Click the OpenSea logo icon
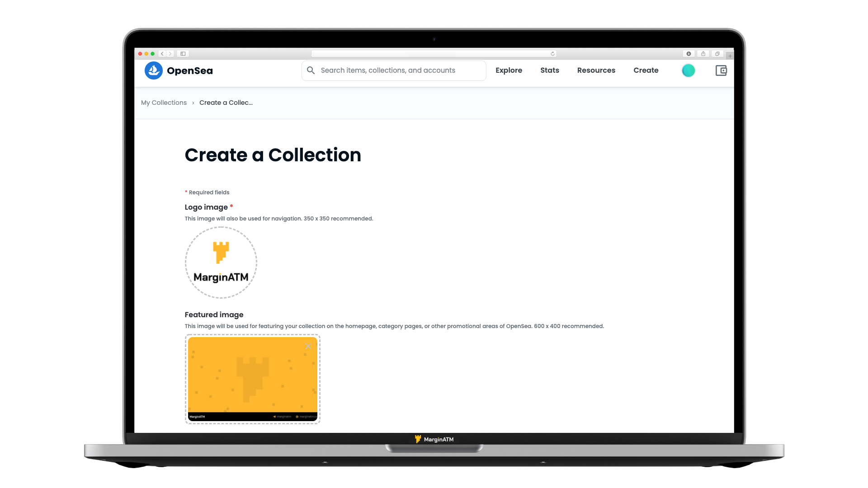 coord(154,70)
